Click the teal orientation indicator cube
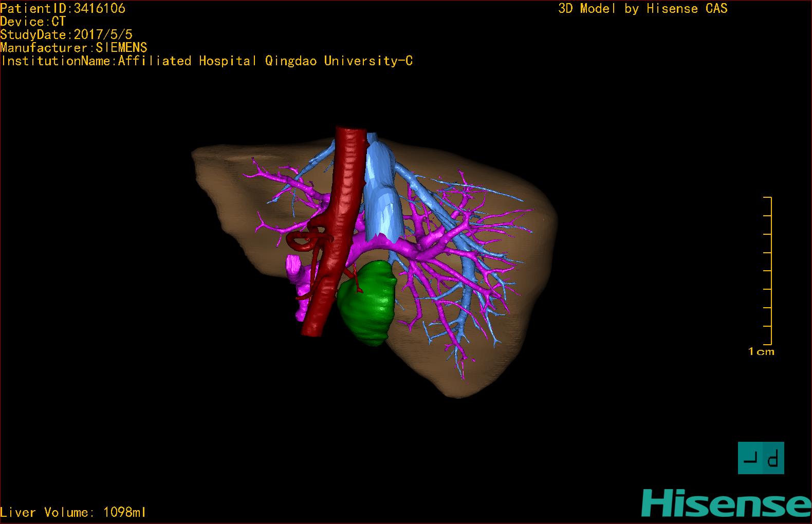Image resolution: width=812 pixels, height=524 pixels. tap(761, 458)
